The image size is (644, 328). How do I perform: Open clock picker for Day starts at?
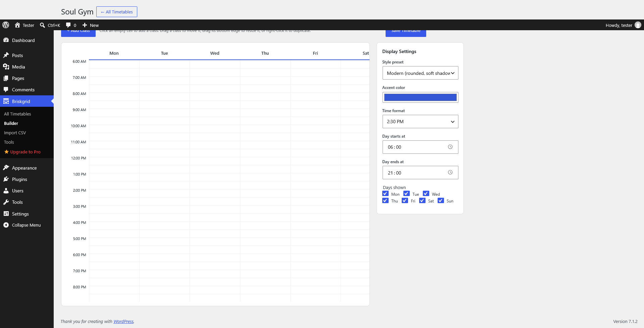450,147
